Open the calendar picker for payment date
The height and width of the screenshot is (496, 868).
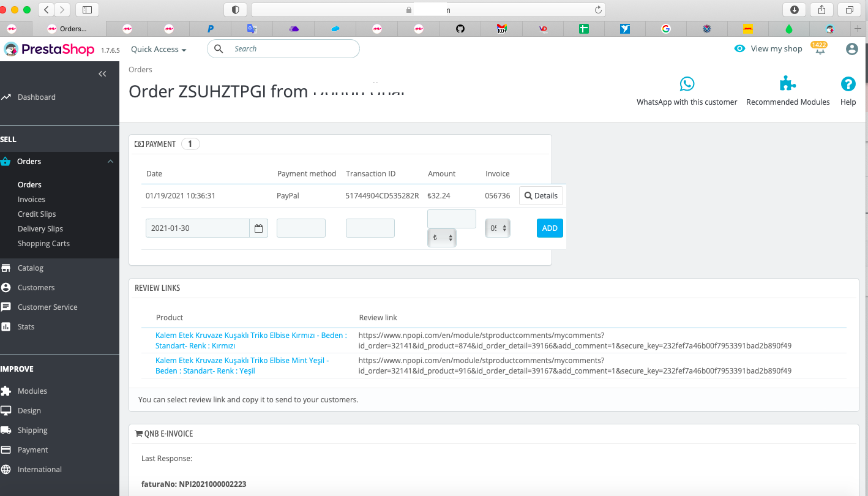[x=258, y=228]
